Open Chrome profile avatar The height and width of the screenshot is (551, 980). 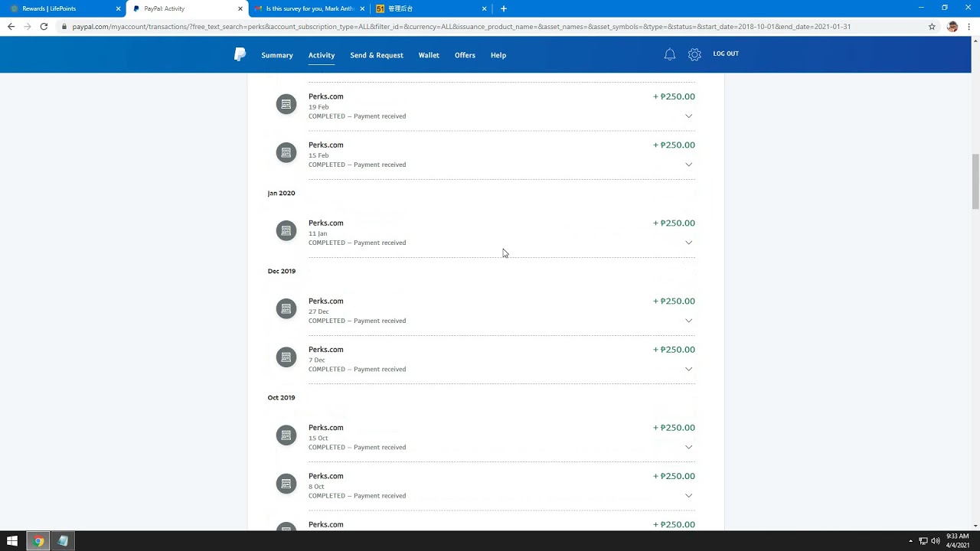952,26
